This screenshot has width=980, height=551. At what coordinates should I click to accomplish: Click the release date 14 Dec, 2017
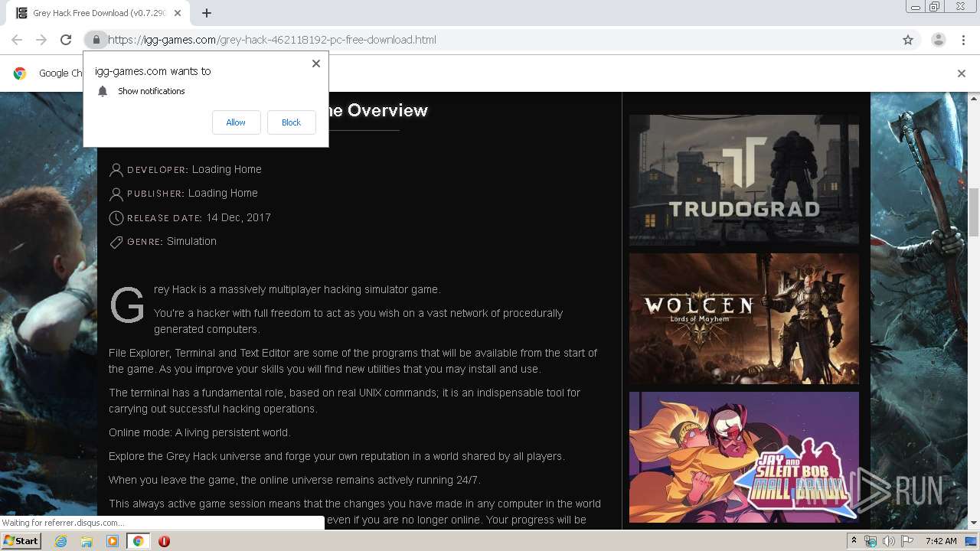point(238,217)
